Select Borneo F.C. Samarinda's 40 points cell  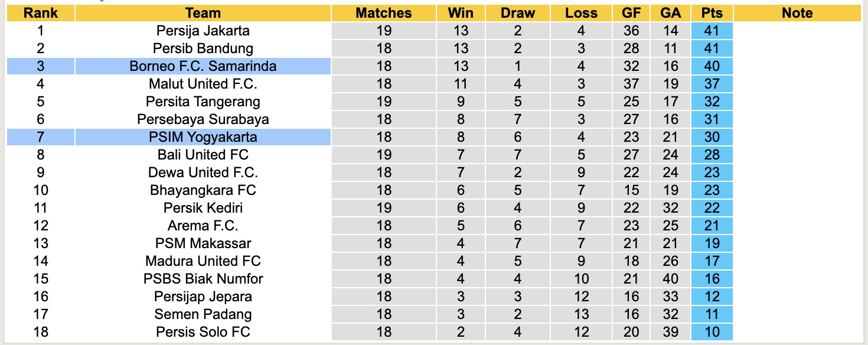712,66
